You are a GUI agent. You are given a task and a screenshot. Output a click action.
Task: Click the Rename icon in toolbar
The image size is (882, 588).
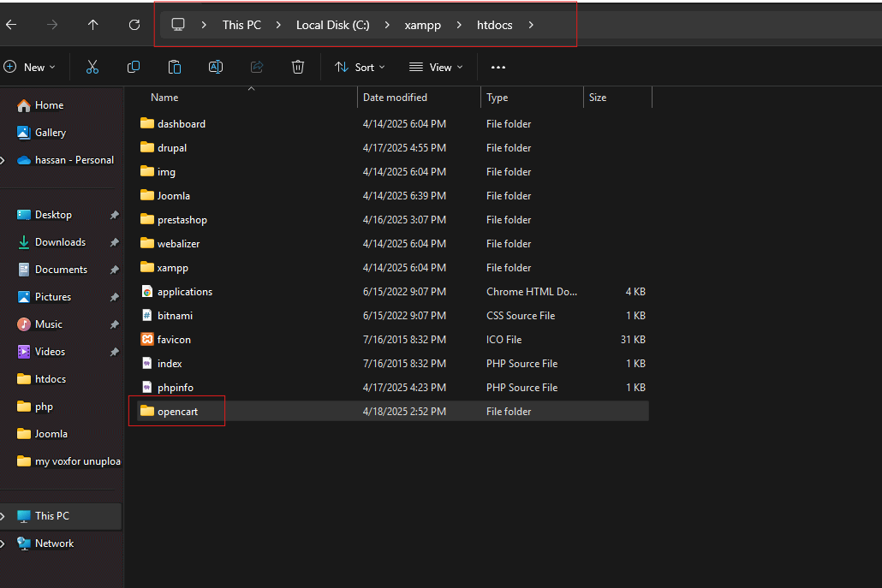point(216,67)
